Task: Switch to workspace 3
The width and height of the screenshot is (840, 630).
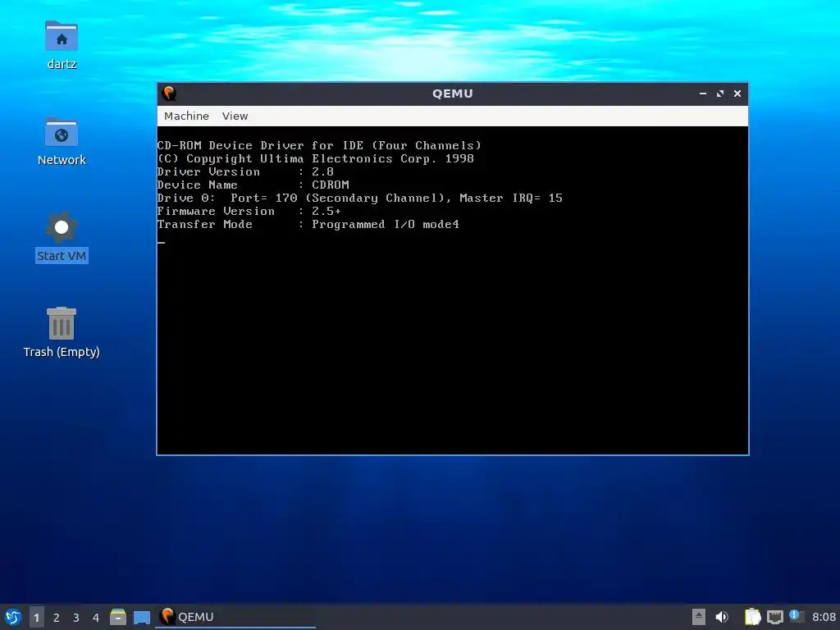Action: pyautogui.click(x=76, y=617)
